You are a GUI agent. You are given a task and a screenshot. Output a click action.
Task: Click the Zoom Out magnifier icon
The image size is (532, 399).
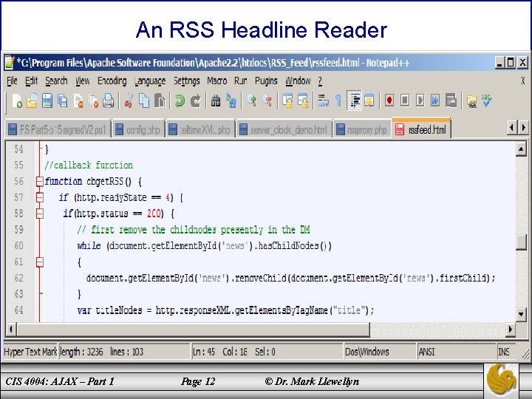267,100
